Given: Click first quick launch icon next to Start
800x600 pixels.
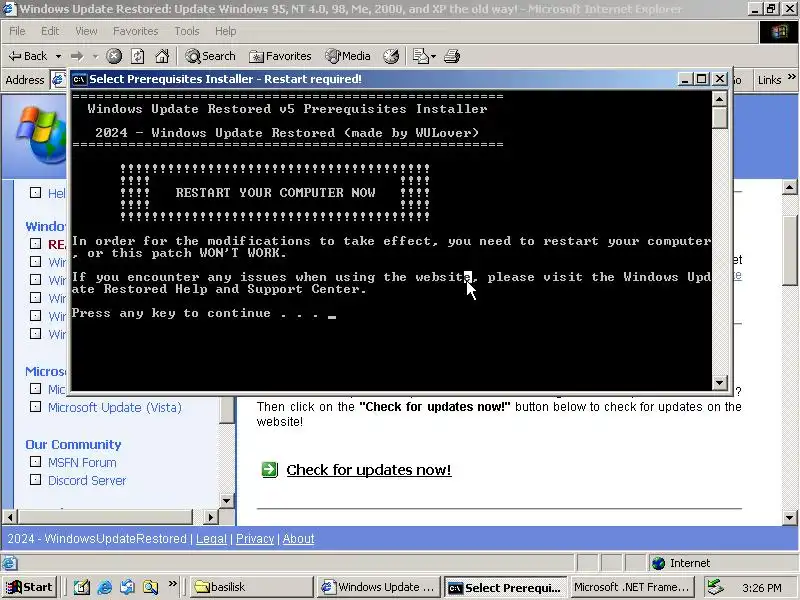Looking at the screenshot, I should [81, 587].
